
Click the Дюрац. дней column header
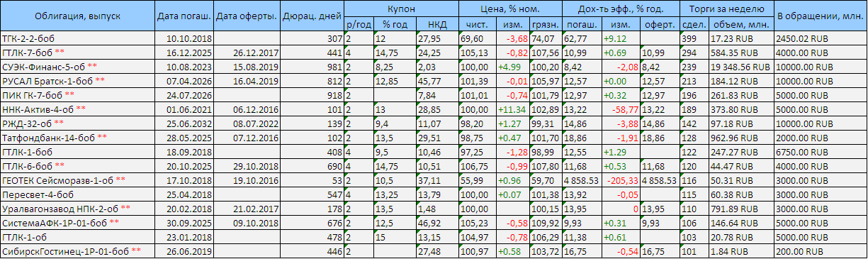(312, 16)
